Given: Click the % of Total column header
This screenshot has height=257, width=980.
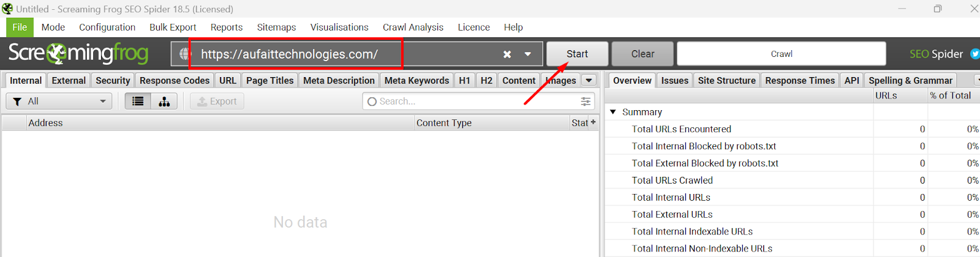Looking at the screenshot, I should 953,95.
